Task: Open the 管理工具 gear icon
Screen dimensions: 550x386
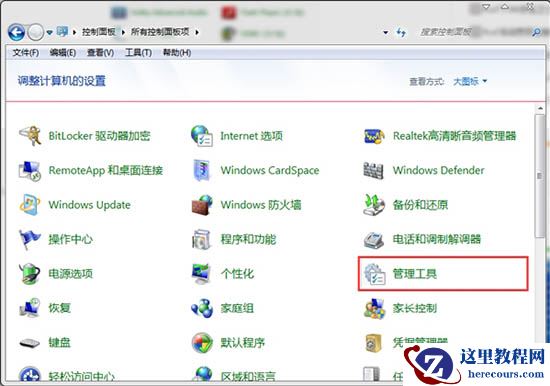Action: (x=374, y=273)
